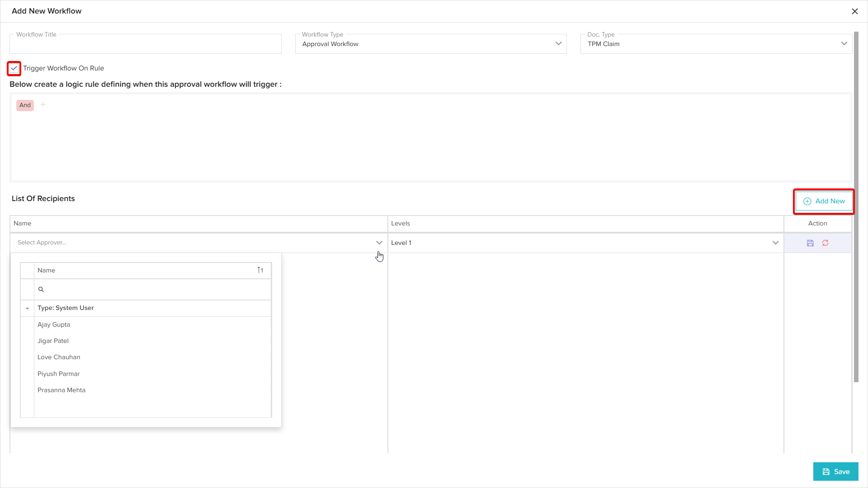This screenshot has height=488, width=868.
Task: Expand the Level 1 levels dropdown
Action: (x=775, y=243)
